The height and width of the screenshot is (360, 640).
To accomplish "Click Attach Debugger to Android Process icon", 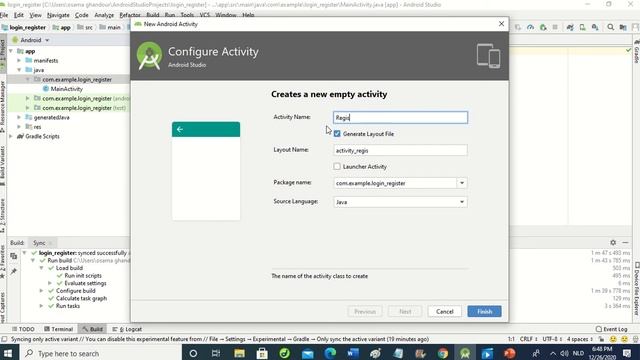I will [x=543, y=27].
